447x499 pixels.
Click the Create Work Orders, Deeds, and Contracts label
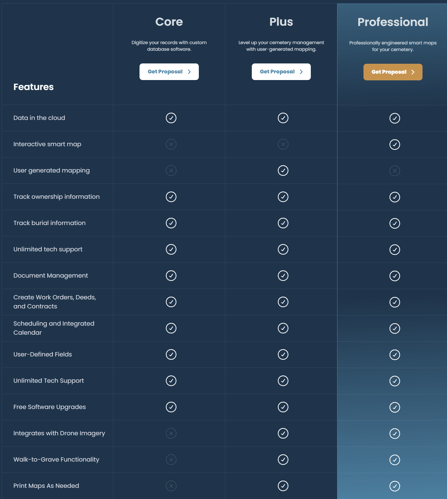coord(55,302)
